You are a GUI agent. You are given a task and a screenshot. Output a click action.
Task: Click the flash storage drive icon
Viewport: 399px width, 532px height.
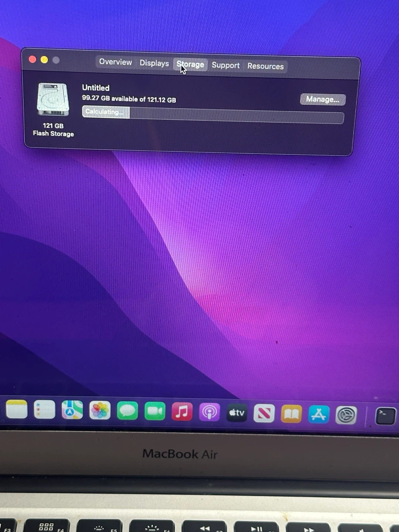point(53,99)
